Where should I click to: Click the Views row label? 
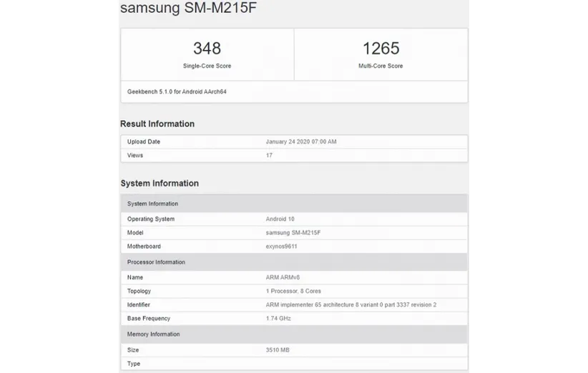(x=135, y=155)
